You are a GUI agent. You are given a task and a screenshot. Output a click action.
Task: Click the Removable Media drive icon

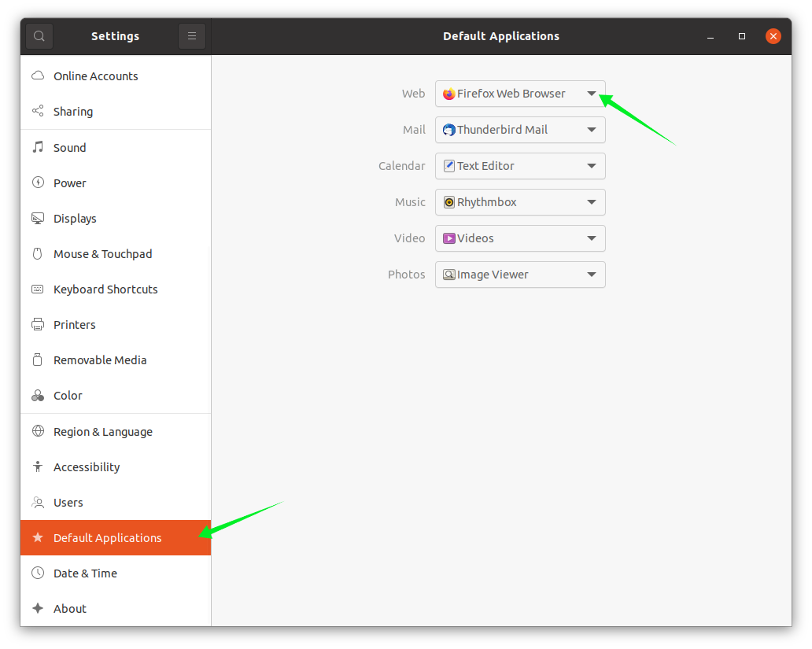(x=37, y=360)
